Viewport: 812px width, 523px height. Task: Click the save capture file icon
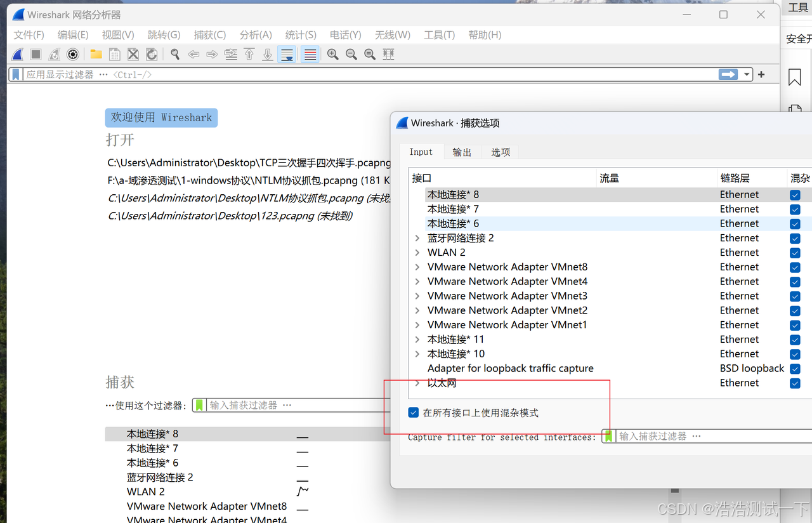(x=114, y=55)
